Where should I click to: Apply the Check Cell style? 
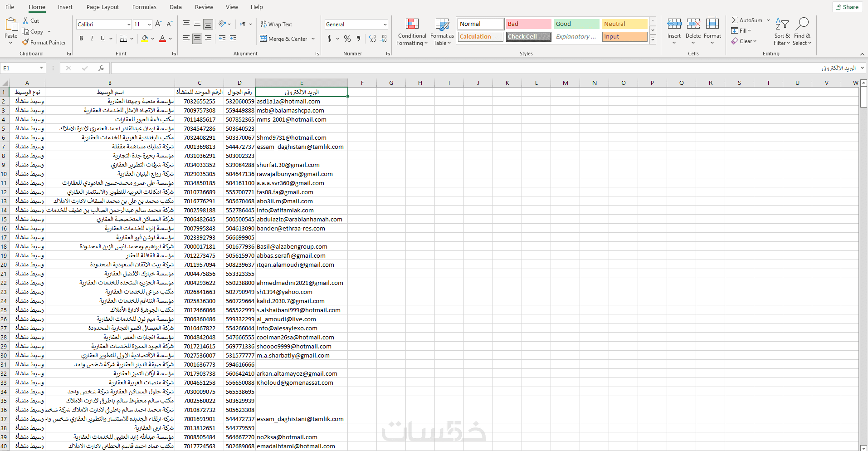528,37
